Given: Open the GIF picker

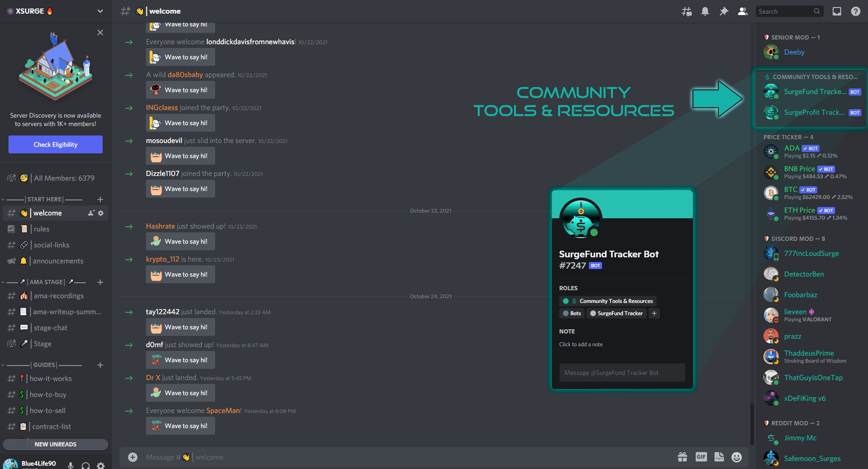Looking at the screenshot, I should point(701,457).
